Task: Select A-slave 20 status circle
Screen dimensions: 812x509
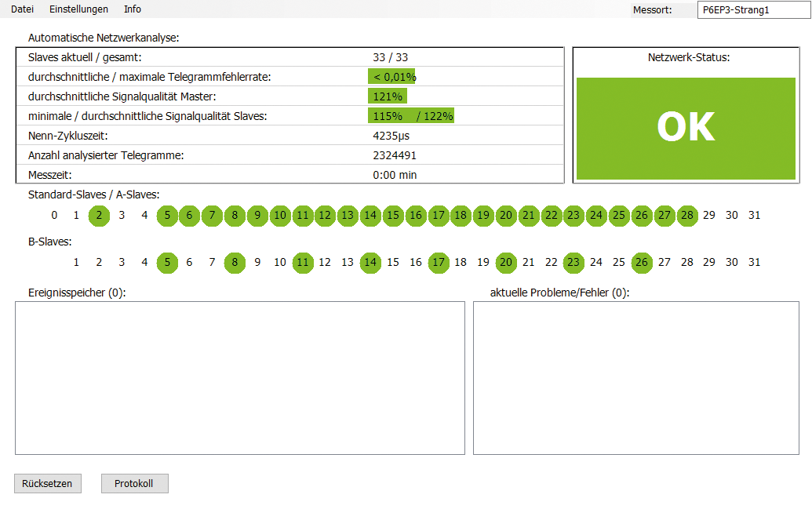Action: click(506, 216)
